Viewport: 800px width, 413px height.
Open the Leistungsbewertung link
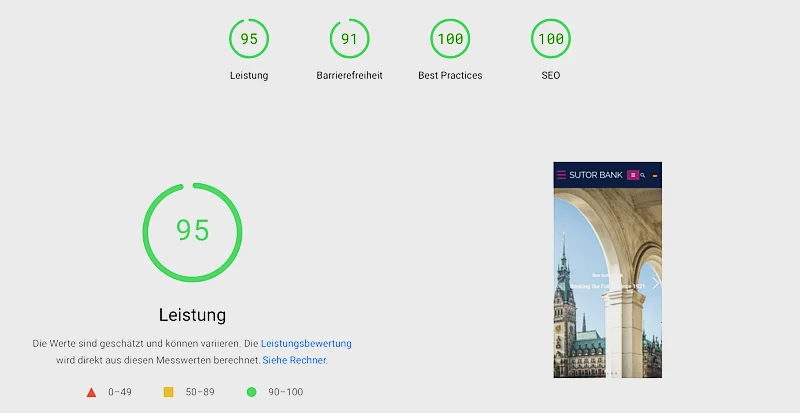pyautogui.click(x=306, y=344)
